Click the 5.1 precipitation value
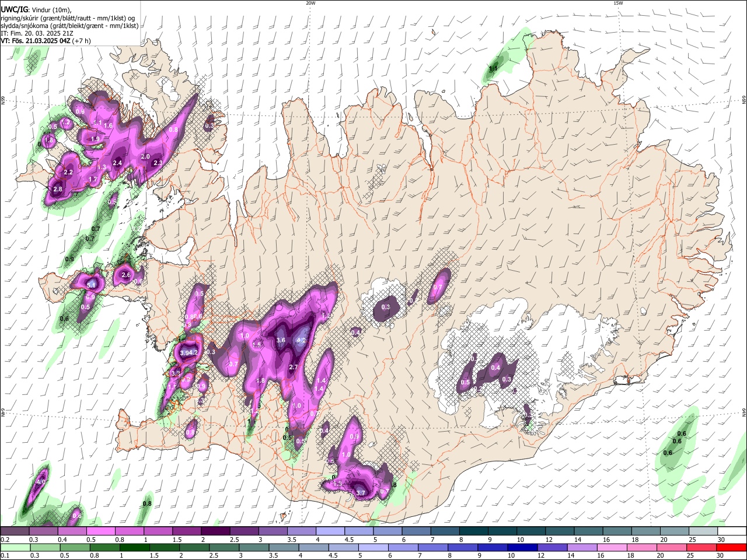The height and width of the screenshot is (560, 747). point(91,285)
